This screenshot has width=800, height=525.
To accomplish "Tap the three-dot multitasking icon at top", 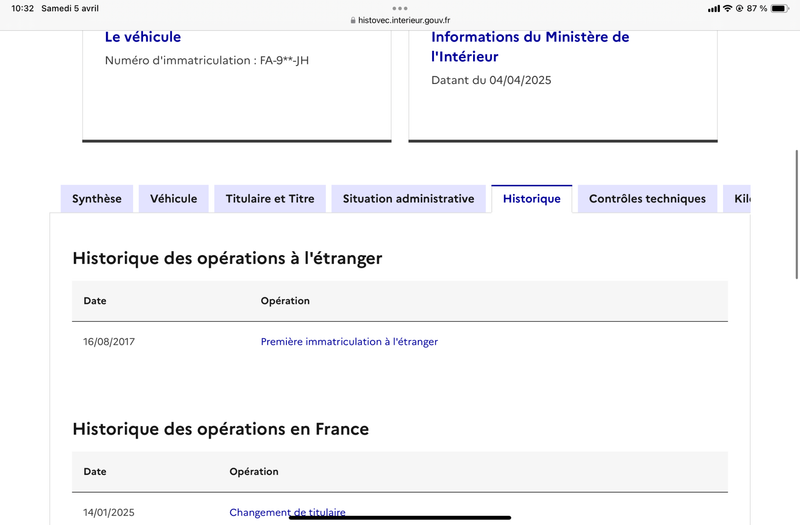I will (400, 8).
